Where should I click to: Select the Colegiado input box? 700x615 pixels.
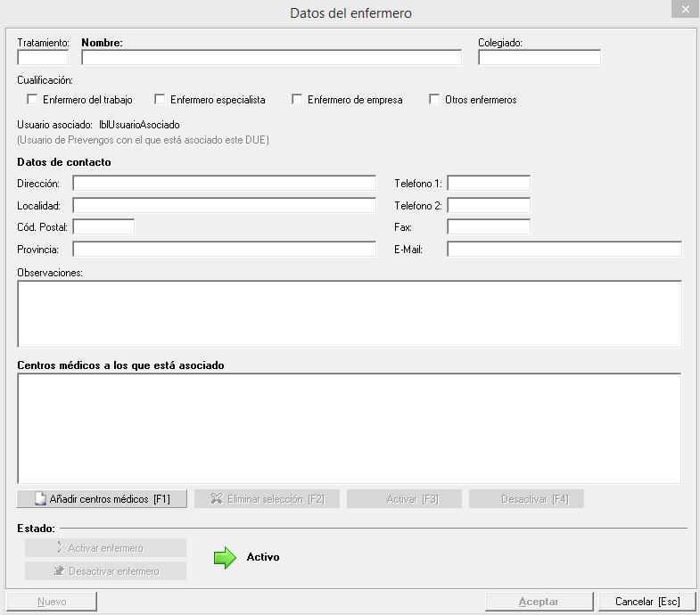[539, 58]
